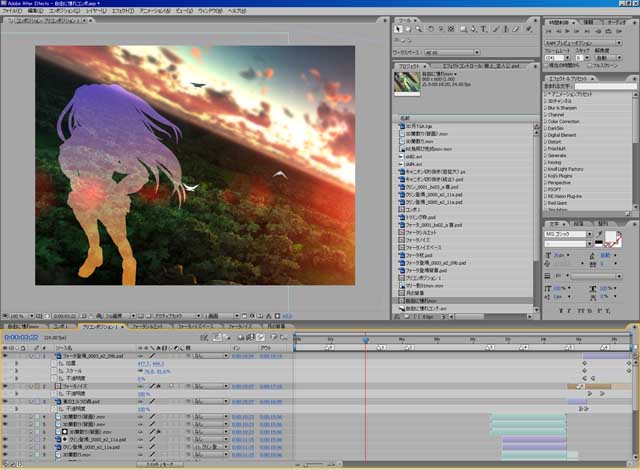Open the エフェクト (Effect) menu
This screenshot has height=470, width=640.
123,11
